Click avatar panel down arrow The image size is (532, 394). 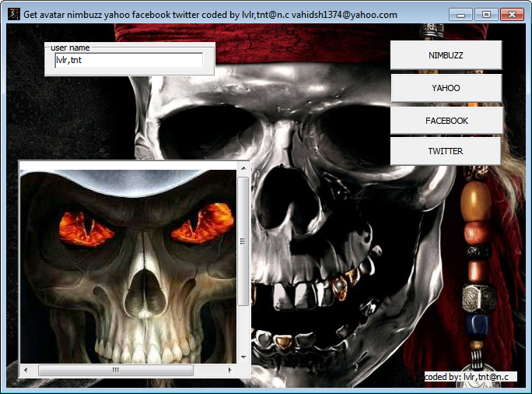pyautogui.click(x=243, y=357)
